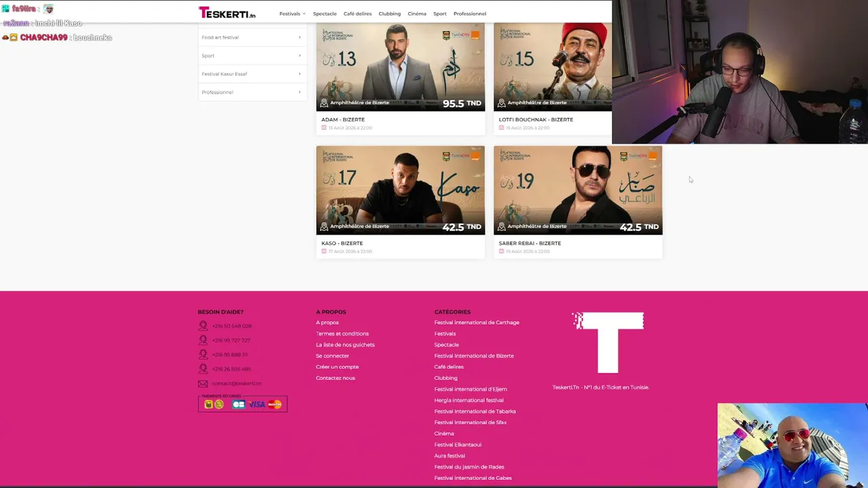Expand the Sport category in the sidebar
Image resolution: width=868 pixels, height=488 pixels.
[x=251, y=56]
